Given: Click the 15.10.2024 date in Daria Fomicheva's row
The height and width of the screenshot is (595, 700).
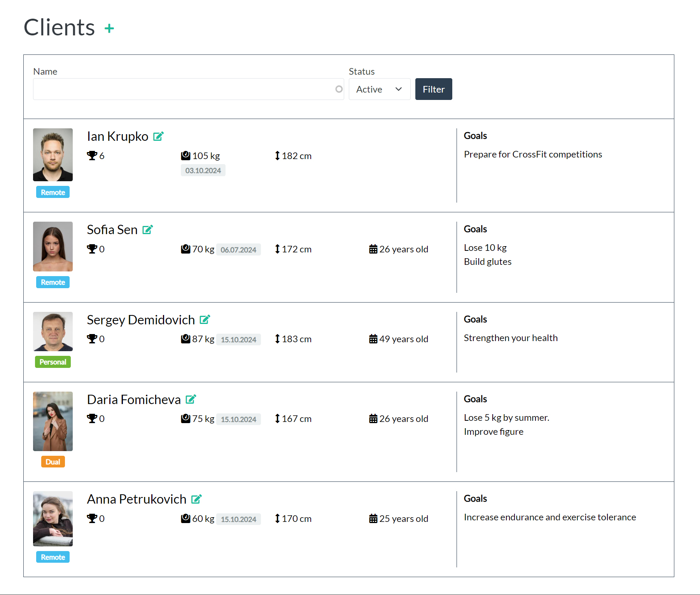Looking at the screenshot, I should point(238,419).
